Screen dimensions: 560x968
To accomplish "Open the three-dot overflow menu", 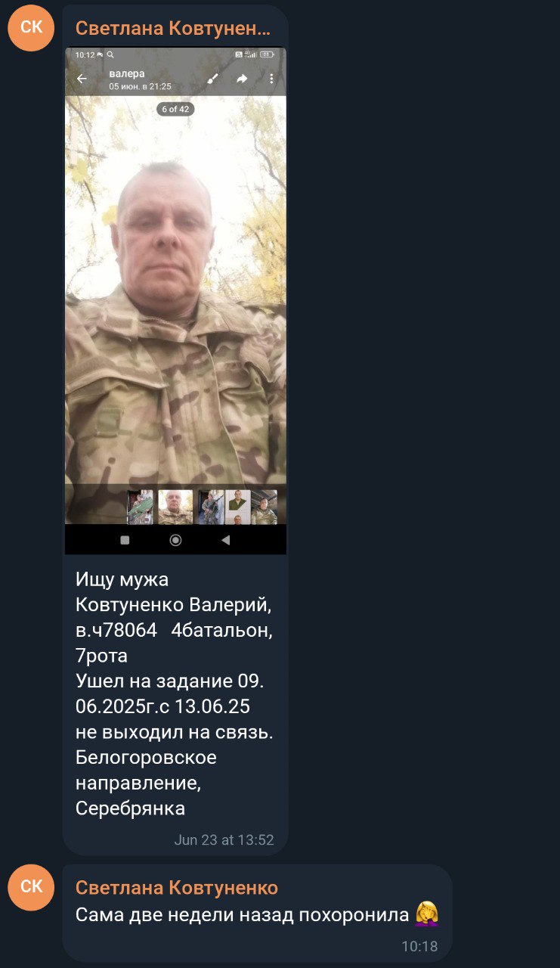I will [x=271, y=79].
